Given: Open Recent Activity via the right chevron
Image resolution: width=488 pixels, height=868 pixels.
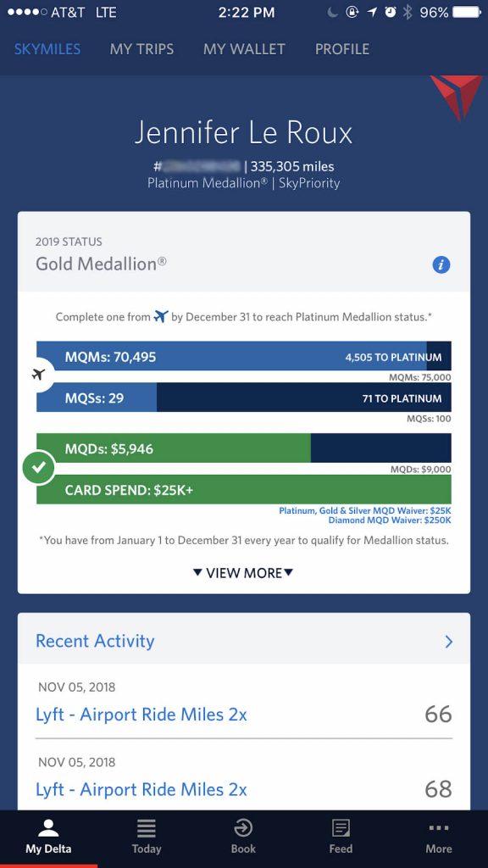Looking at the screenshot, I should tap(448, 642).
